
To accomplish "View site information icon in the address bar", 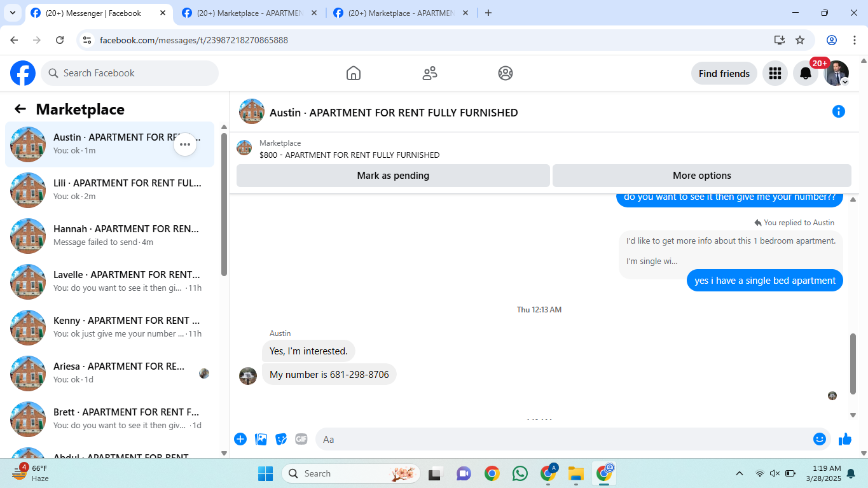I will coord(88,40).
